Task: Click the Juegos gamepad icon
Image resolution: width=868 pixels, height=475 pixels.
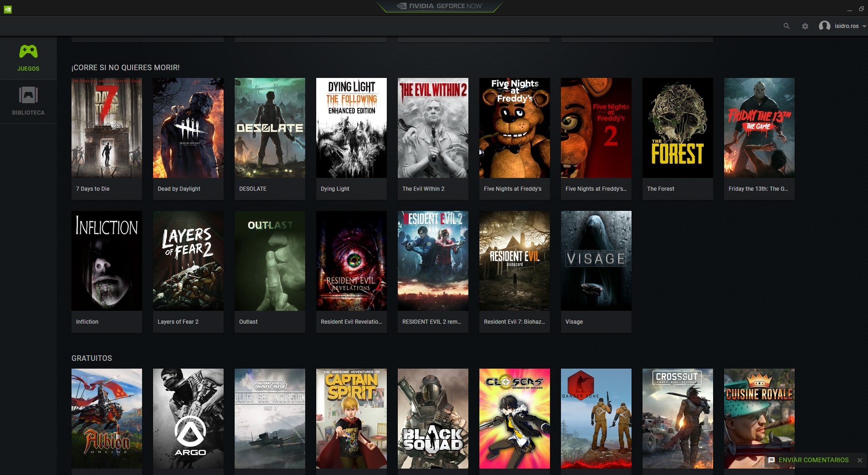Action: (28, 51)
